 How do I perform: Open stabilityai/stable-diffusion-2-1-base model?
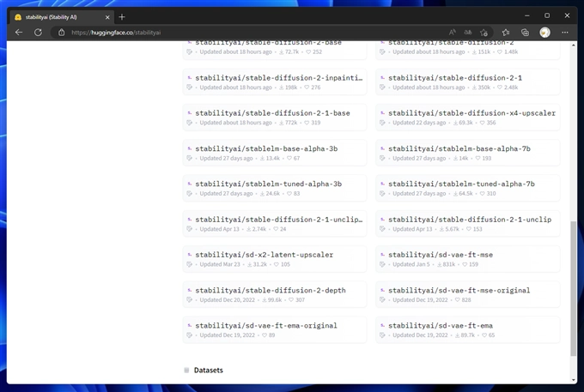275,118
